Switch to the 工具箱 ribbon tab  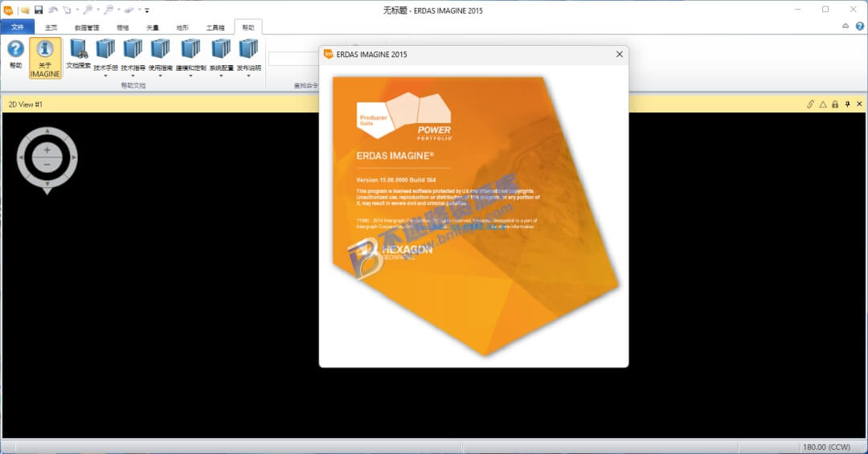pyautogui.click(x=215, y=27)
